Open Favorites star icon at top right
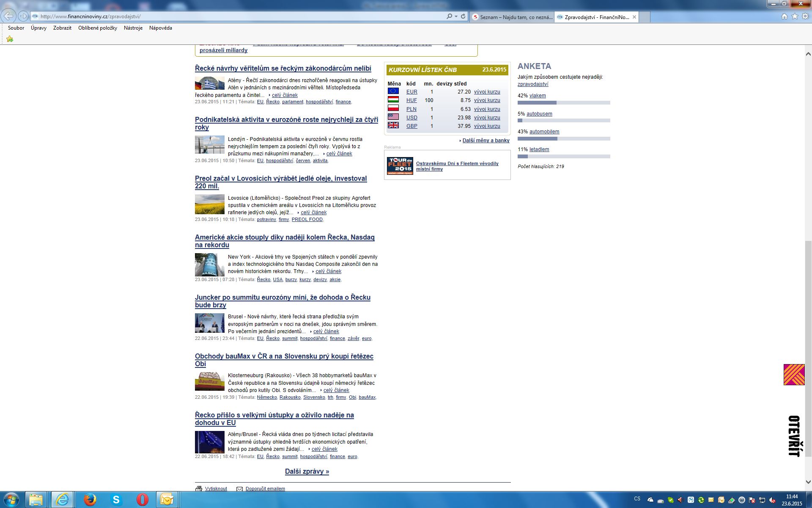812x508 pixels. pyautogui.click(x=795, y=17)
